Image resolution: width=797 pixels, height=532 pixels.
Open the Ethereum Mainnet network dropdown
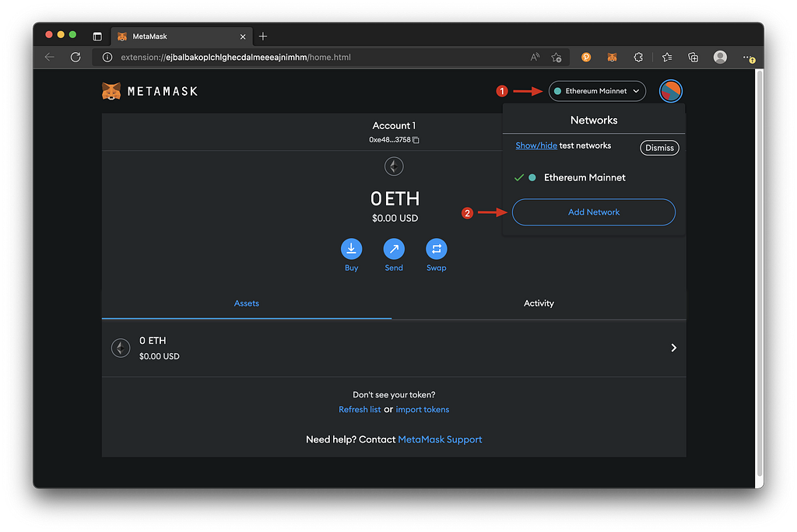pos(597,91)
